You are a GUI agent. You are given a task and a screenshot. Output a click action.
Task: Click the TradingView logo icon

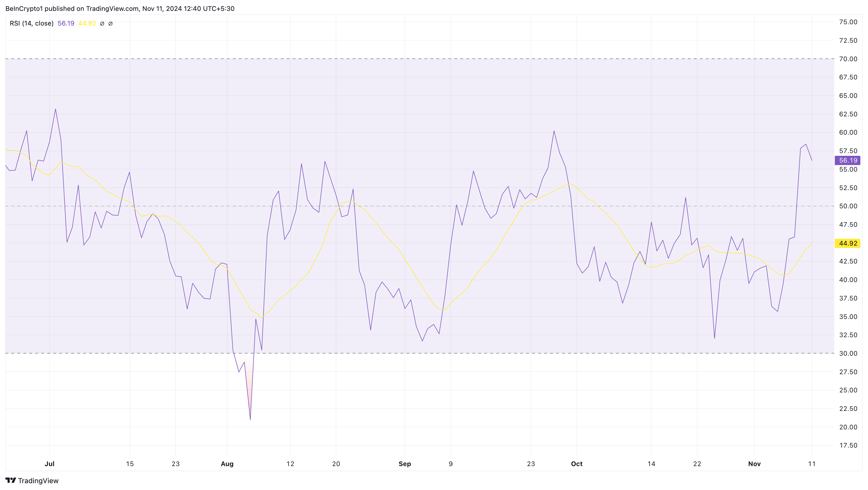[x=10, y=480]
